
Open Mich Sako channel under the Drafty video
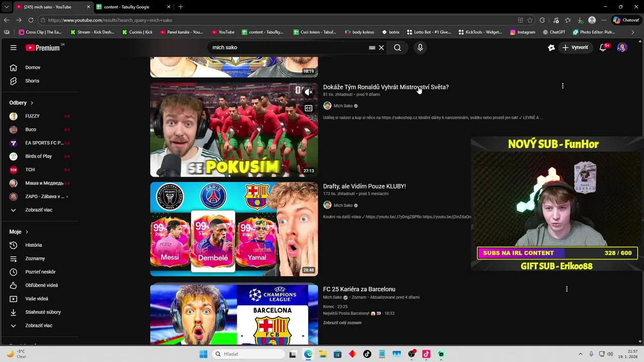[343, 205]
